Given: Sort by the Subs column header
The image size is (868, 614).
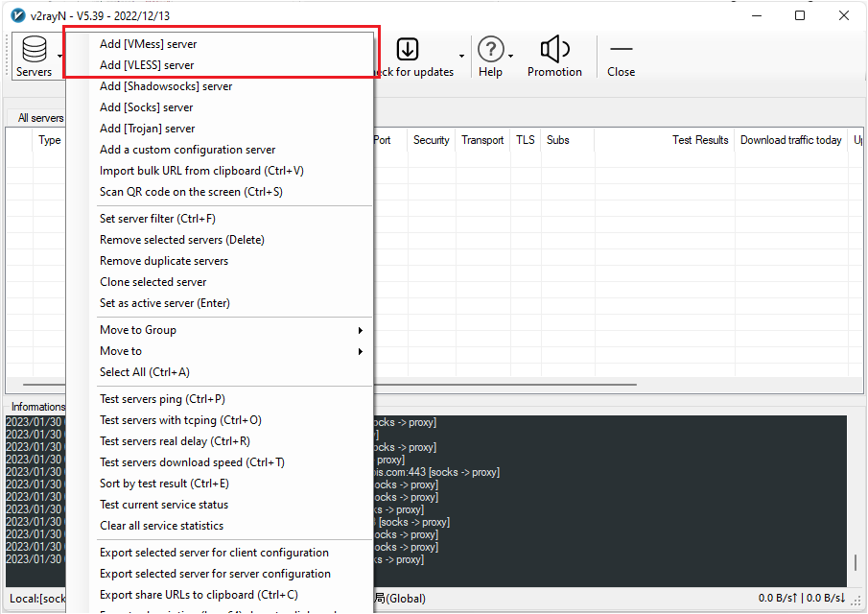Looking at the screenshot, I should [568, 140].
